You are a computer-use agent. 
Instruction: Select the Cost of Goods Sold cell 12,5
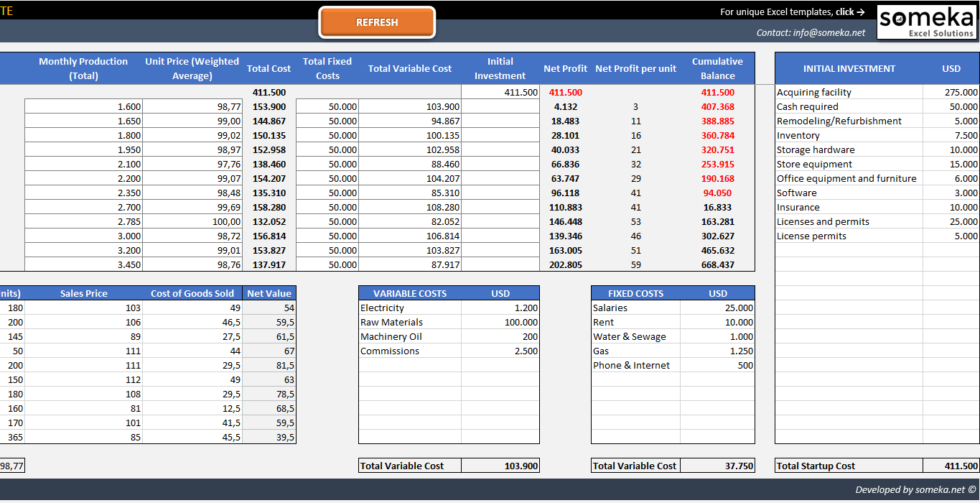(x=192, y=408)
